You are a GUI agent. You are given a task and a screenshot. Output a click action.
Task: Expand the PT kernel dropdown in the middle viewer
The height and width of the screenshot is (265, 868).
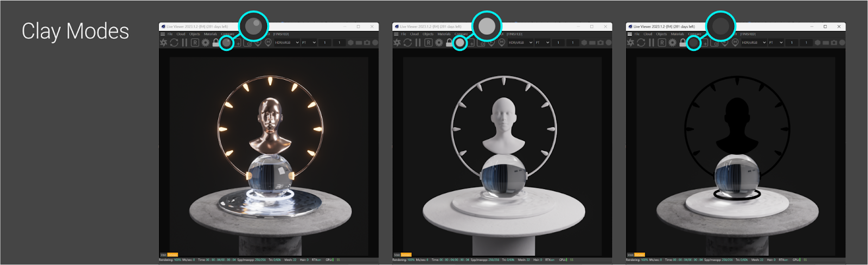(542, 42)
